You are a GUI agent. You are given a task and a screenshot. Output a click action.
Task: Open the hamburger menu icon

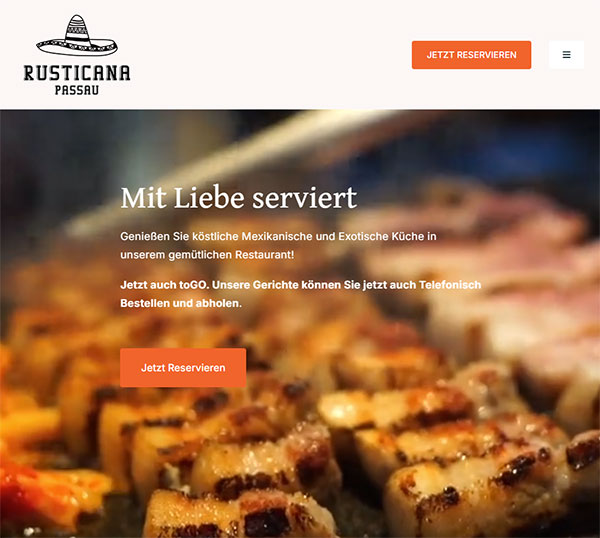(566, 55)
